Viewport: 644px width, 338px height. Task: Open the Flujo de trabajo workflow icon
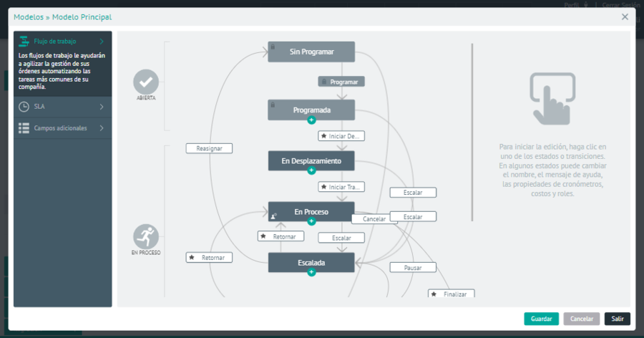coord(24,41)
